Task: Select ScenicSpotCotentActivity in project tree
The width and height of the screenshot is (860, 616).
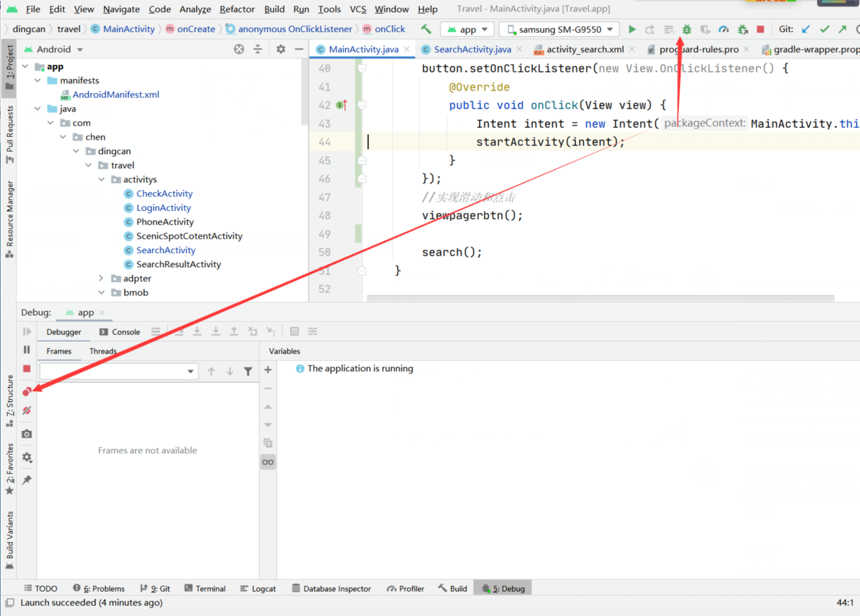Action: pos(189,236)
